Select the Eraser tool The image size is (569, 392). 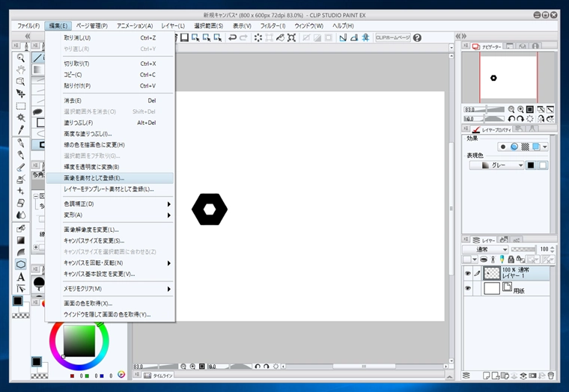click(21, 203)
